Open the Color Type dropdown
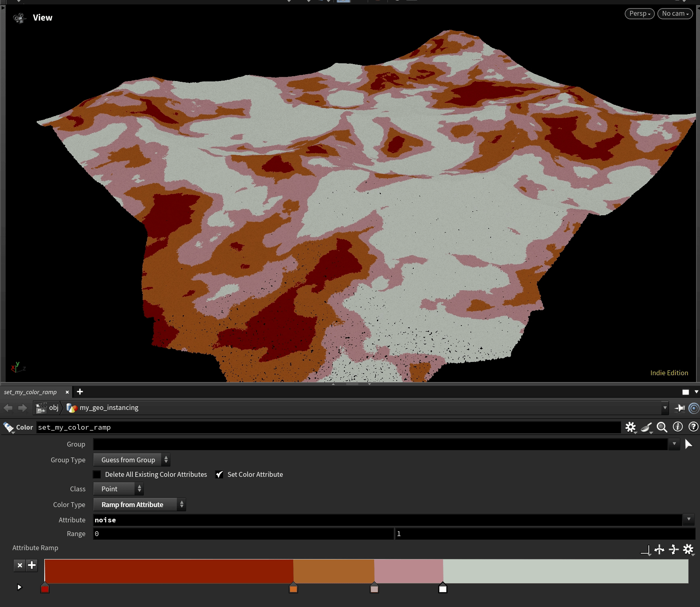Image resolution: width=700 pixels, height=607 pixels. (139, 505)
